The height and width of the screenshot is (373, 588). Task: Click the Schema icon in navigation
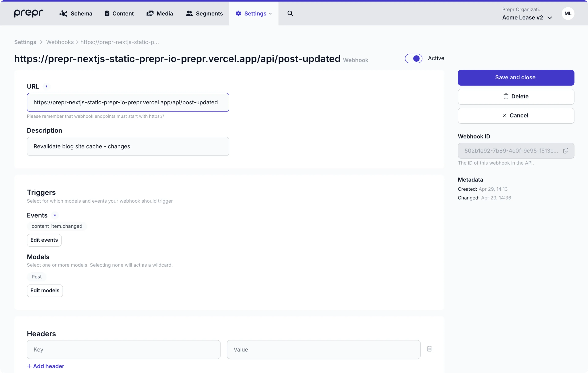(x=63, y=13)
